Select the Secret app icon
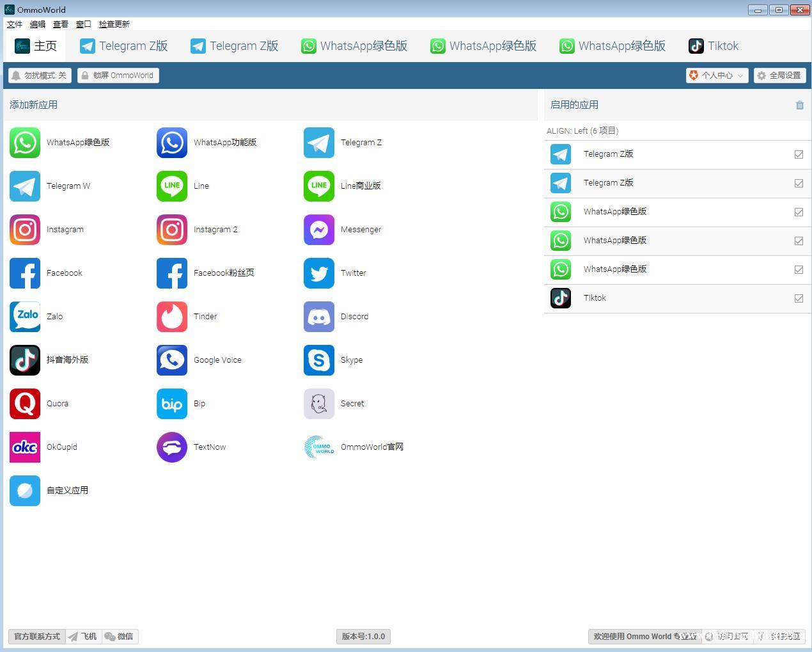Image resolution: width=812 pixels, height=652 pixels. coord(319,404)
